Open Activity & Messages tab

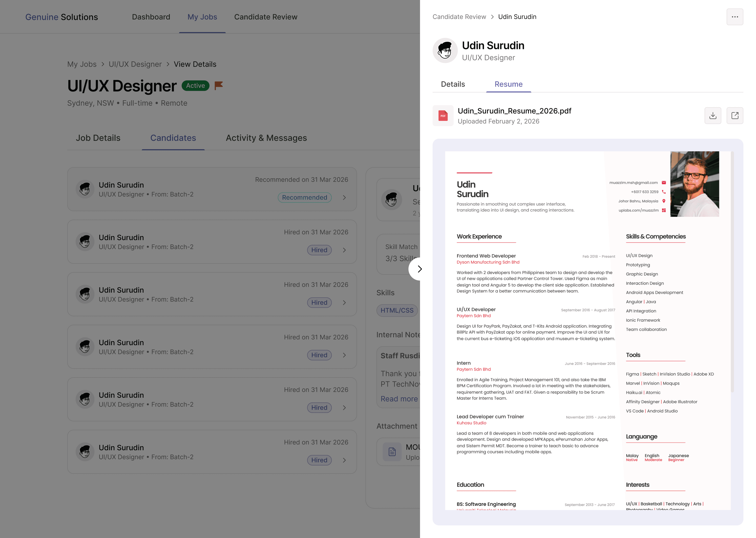(x=266, y=138)
